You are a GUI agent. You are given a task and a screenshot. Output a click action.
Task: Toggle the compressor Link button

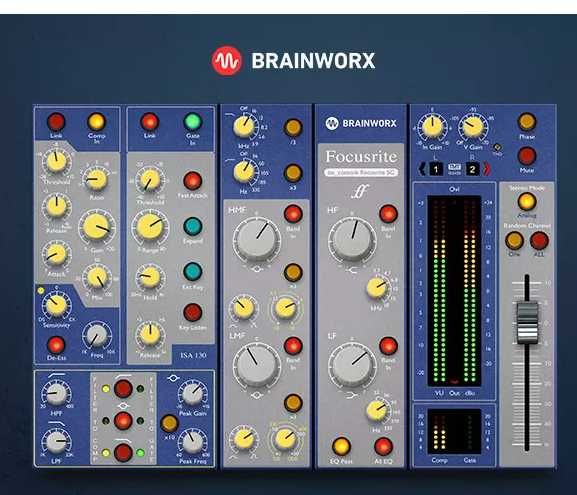click(x=56, y=122)
